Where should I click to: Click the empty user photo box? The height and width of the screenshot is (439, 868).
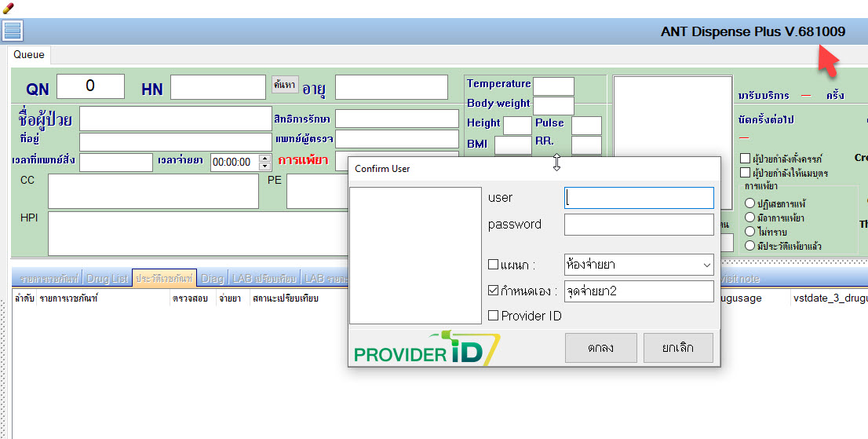415,255
